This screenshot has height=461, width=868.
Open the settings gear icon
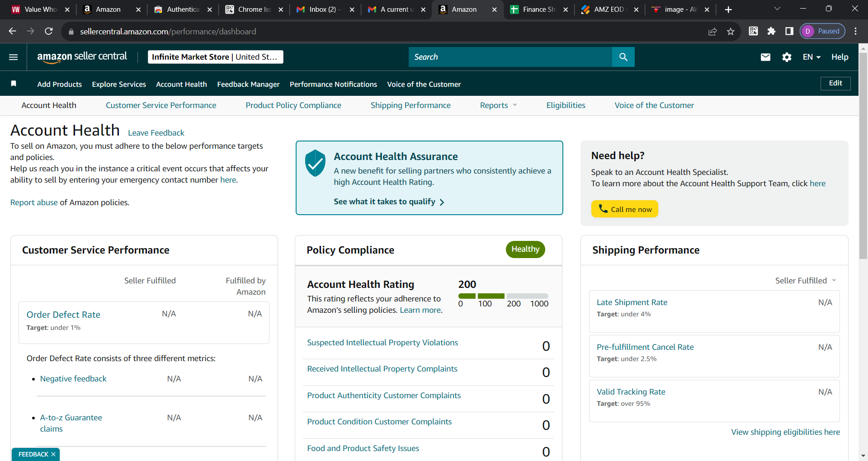pyautogui.click(x=787, y=57)
